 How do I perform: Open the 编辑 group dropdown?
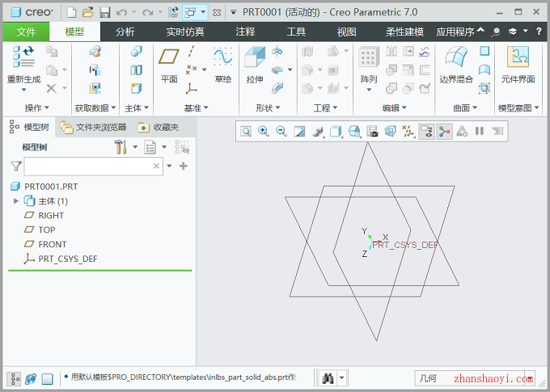[x=394, y=108]
